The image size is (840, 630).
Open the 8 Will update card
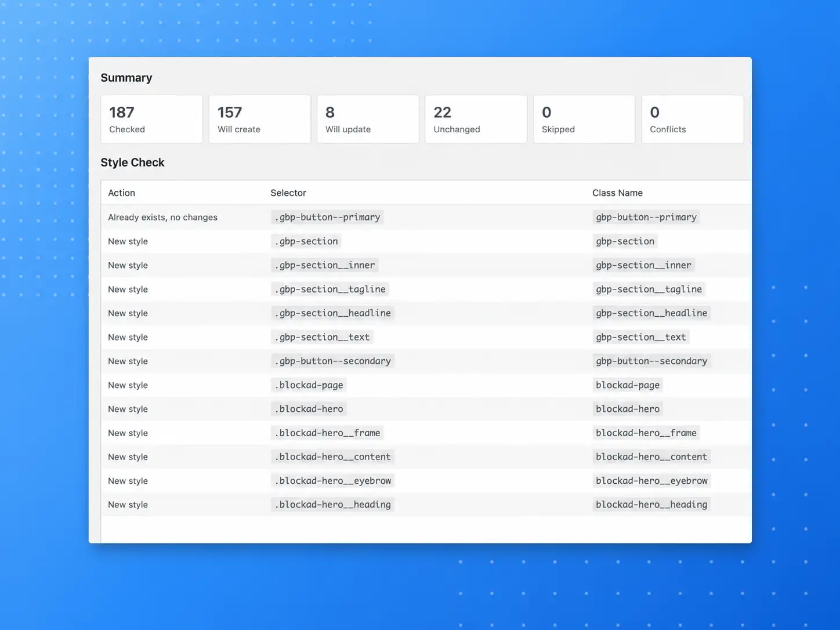(368, 119)
